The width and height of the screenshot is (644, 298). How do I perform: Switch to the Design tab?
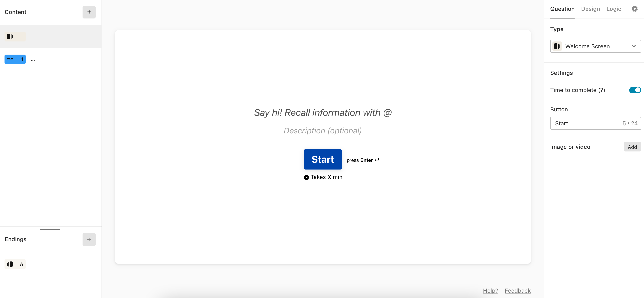pos(590,9)
